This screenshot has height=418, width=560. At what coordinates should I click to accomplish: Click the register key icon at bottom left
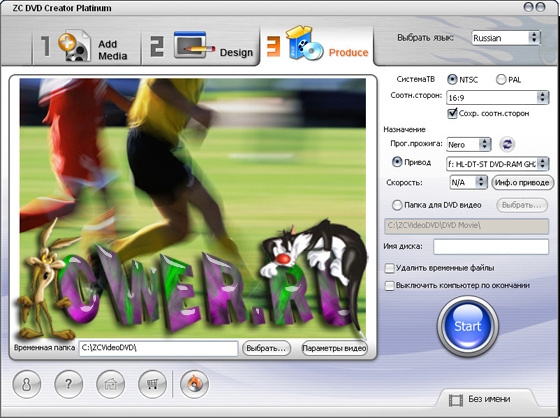[27, 384]
